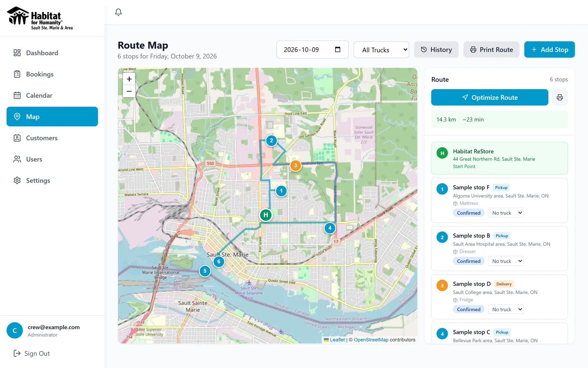This screenshot has width=588, height=368.
Task: Open the calendar picker icon in date field
Action: (x=338, y=49)
